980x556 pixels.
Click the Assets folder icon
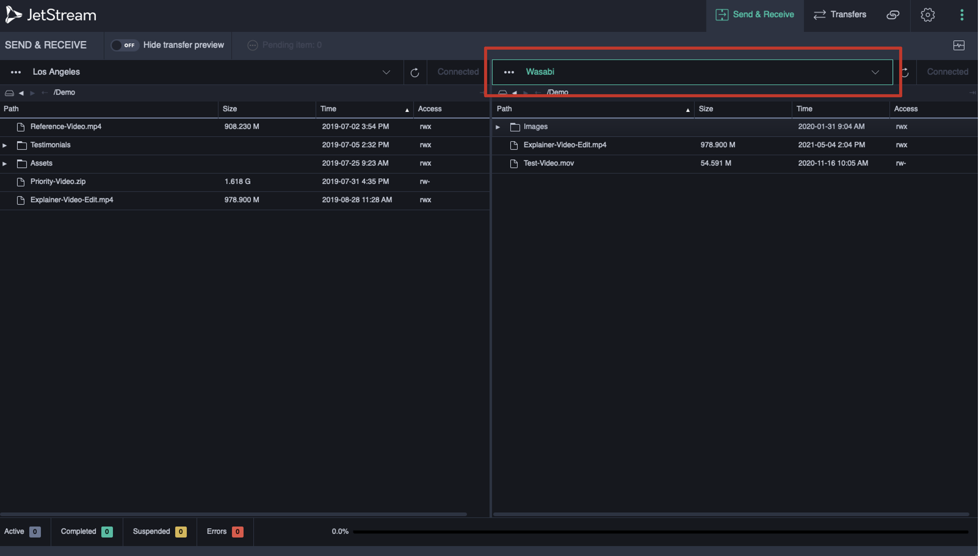(21, 164)
